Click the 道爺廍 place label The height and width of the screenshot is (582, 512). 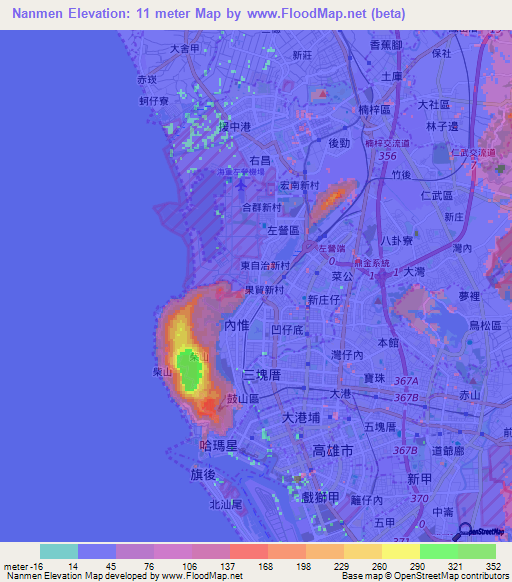point(448,451)
